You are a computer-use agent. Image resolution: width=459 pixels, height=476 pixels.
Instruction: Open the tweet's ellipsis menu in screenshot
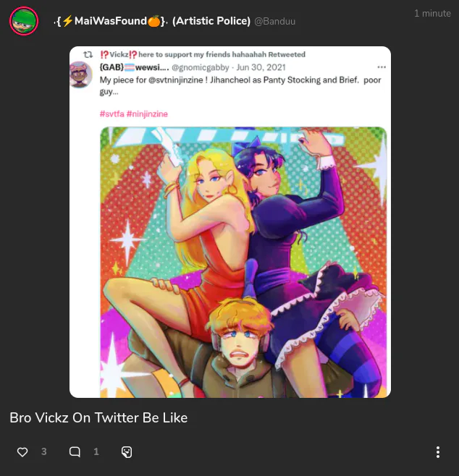(x=382, y=67)
